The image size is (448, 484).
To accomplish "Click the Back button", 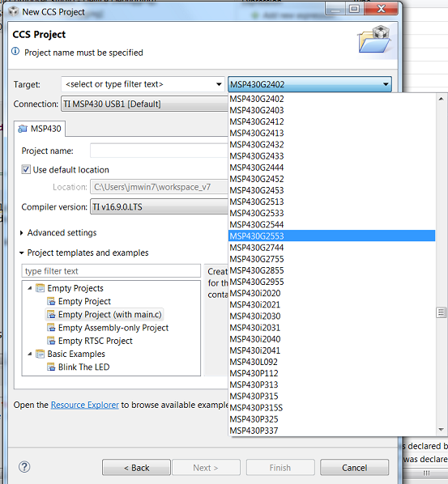I will pos(136,468).
